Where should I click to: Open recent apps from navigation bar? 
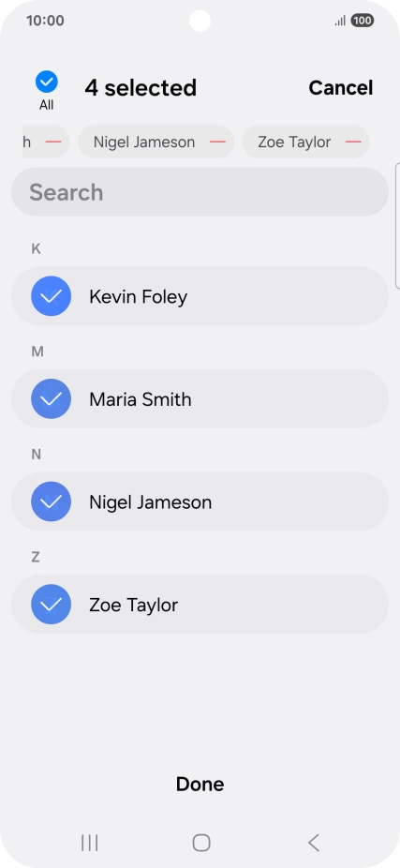tap(90, 843)
